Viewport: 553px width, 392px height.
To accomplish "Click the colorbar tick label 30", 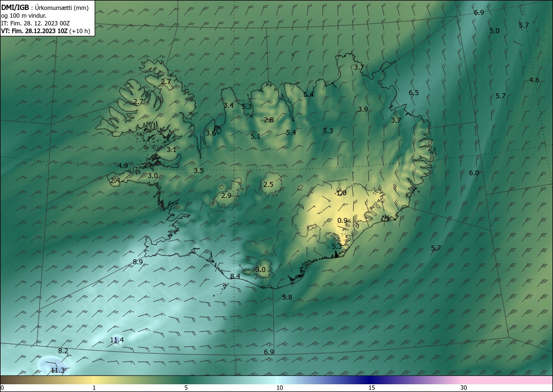I will (464, 388).
